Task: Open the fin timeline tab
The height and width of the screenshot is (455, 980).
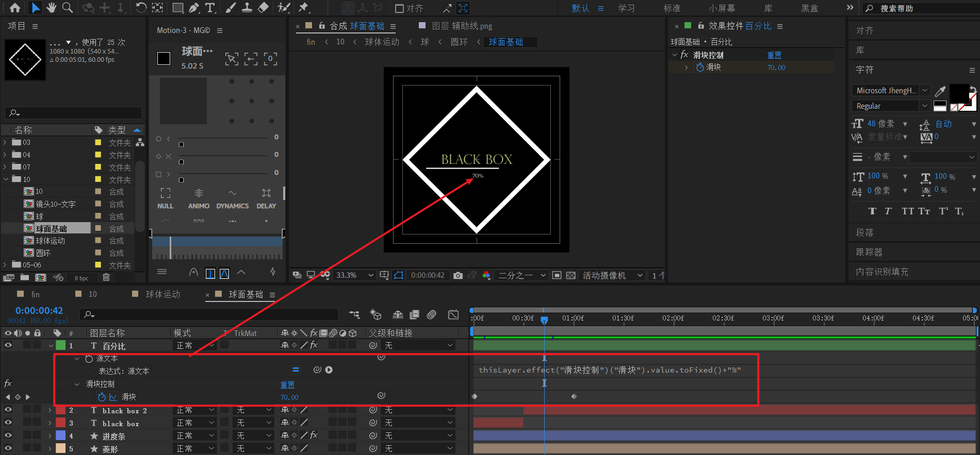Action: click(35, 294)
